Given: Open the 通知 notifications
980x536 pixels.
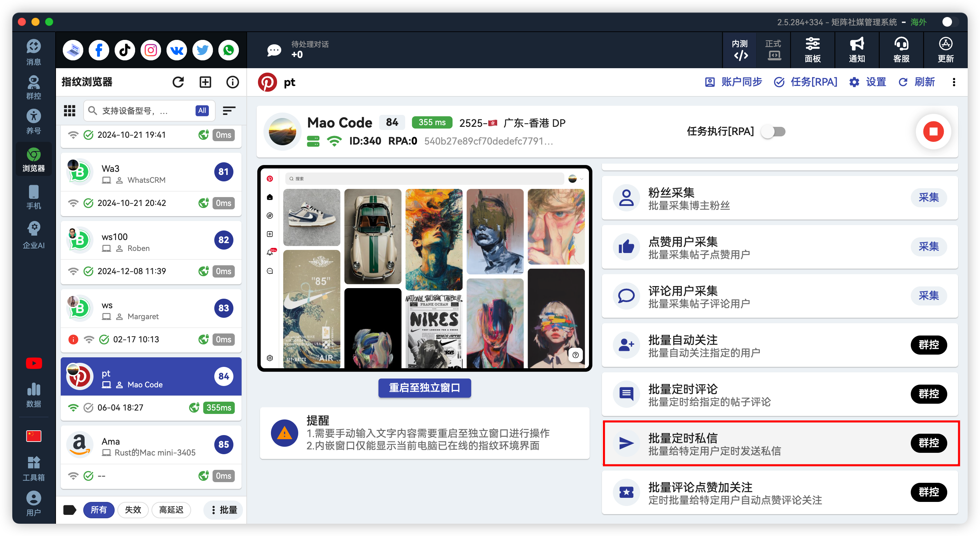Looking at the screenshot, I should 857,50.
